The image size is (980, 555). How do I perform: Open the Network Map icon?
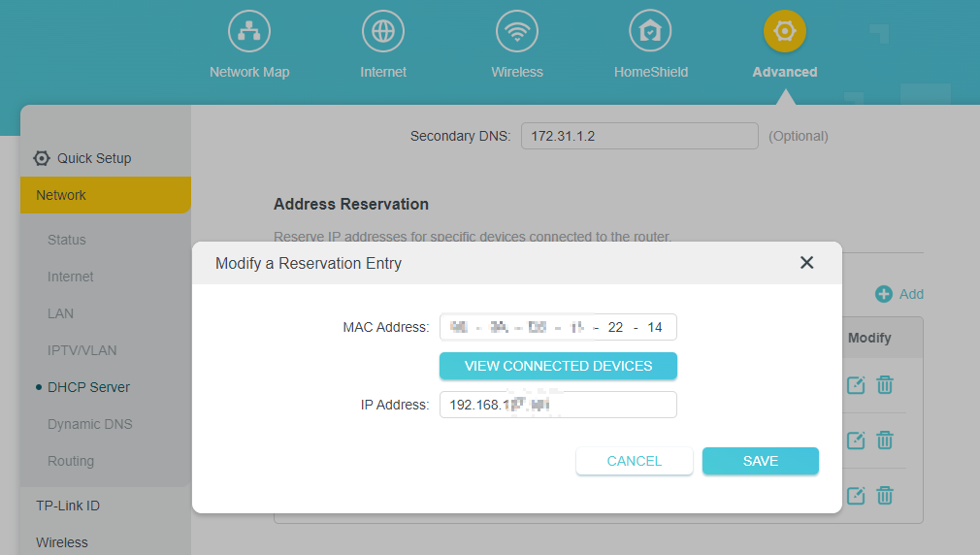click(249, 31)
